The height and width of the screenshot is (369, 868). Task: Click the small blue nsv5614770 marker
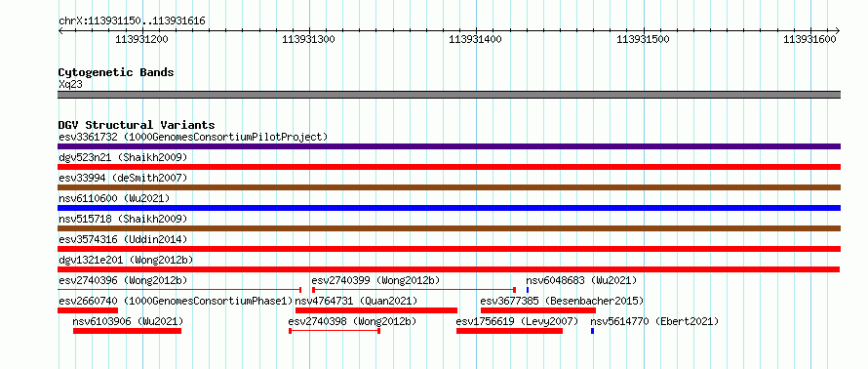pos(592,331)
